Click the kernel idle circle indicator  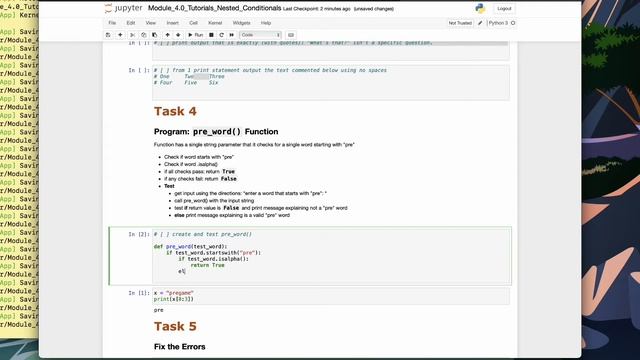pos(513,23)
